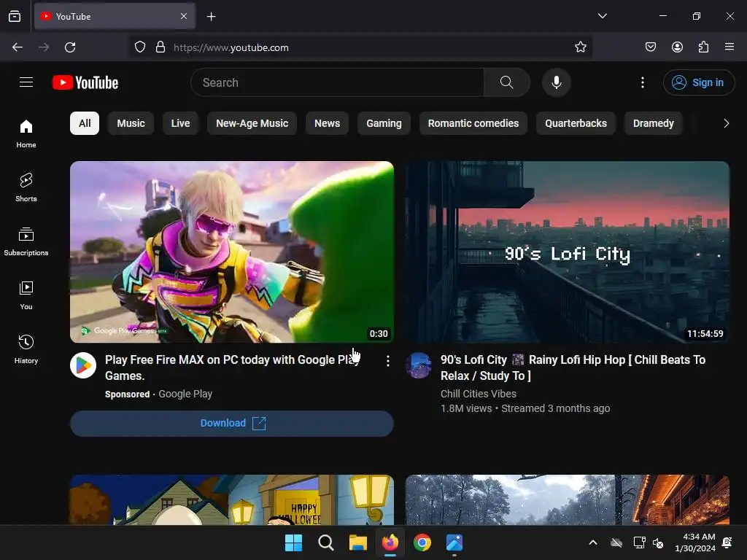Bookmark this page with the star icon
The width and height of the screenshot is (747, 560).
(x=580, y=47)
